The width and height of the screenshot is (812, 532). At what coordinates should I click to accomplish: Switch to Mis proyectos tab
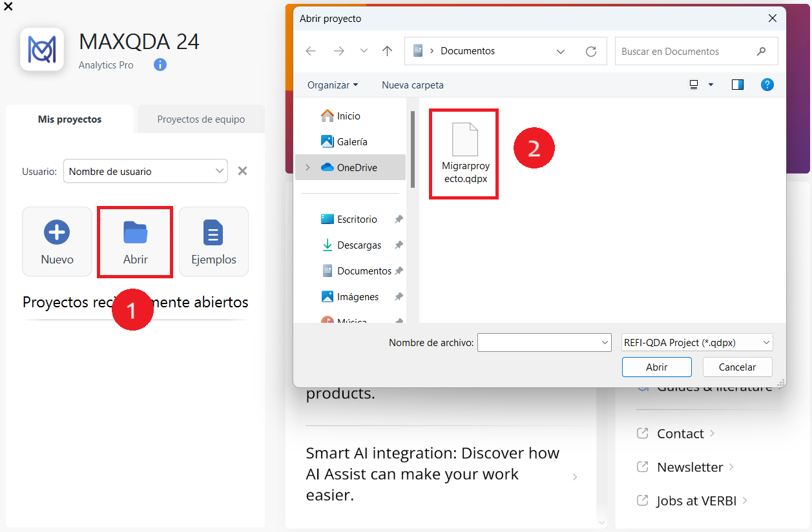[x=70, y=119]
